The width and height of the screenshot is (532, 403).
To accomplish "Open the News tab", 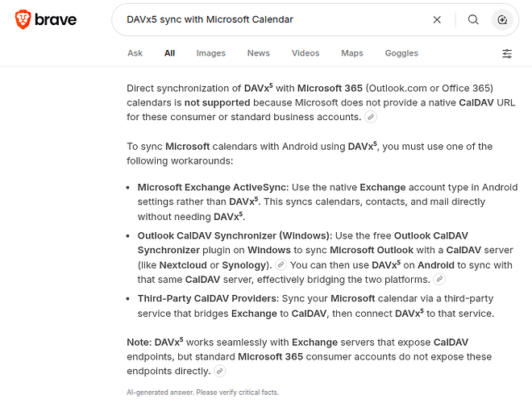I will coord(259,53).
